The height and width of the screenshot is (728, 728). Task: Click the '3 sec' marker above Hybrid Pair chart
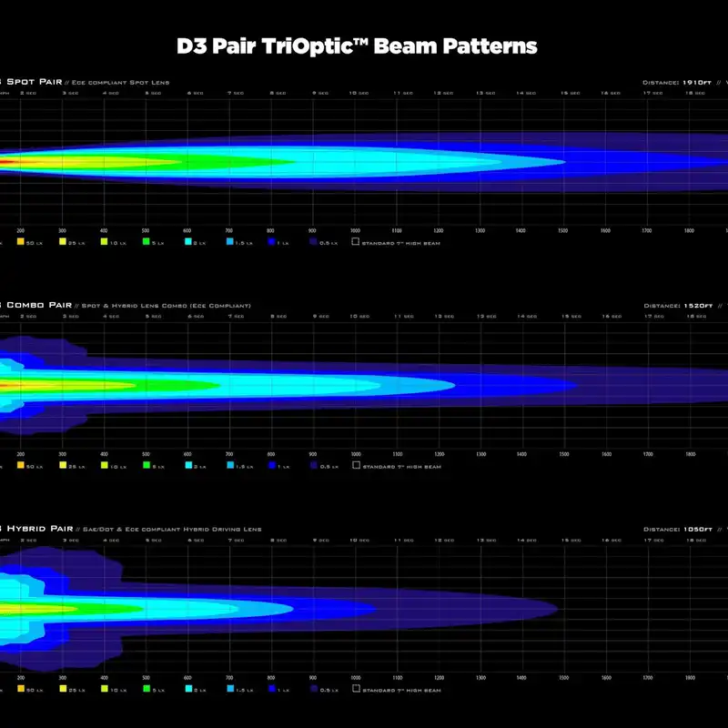pyautogui.click(x=71, y=541)
